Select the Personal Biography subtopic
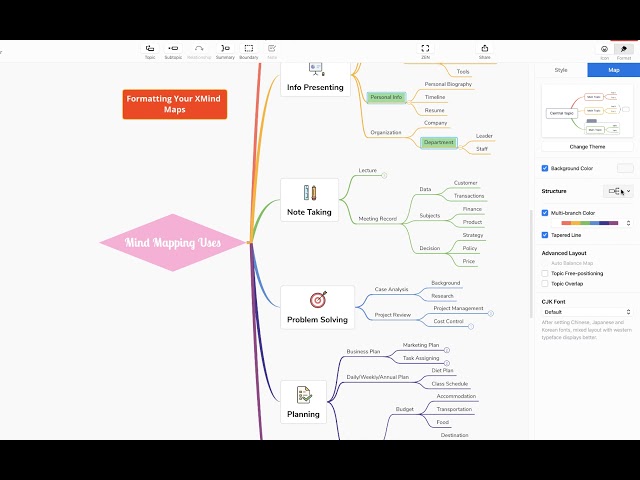Image resolution: width=640 pixels, height=480 pixels. coord(448,84)
